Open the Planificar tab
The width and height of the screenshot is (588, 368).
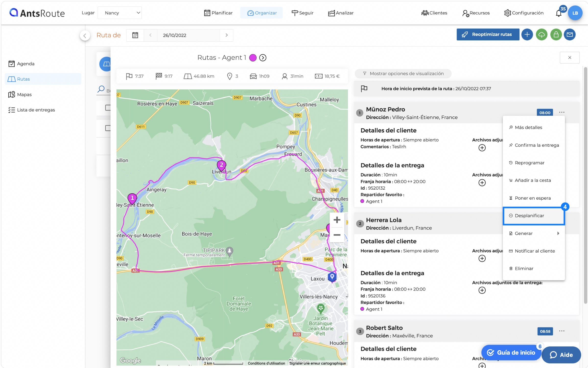click(x=218, y=13)
